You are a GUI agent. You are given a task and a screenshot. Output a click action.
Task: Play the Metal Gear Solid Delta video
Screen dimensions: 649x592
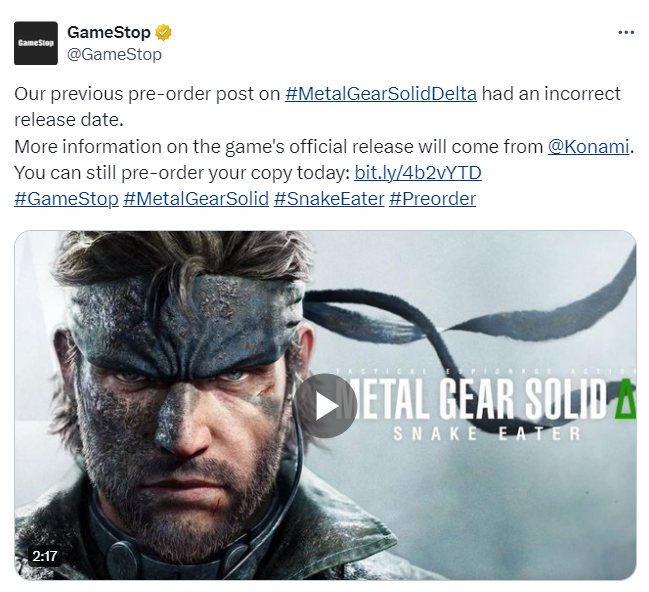(x=325, y=405)
